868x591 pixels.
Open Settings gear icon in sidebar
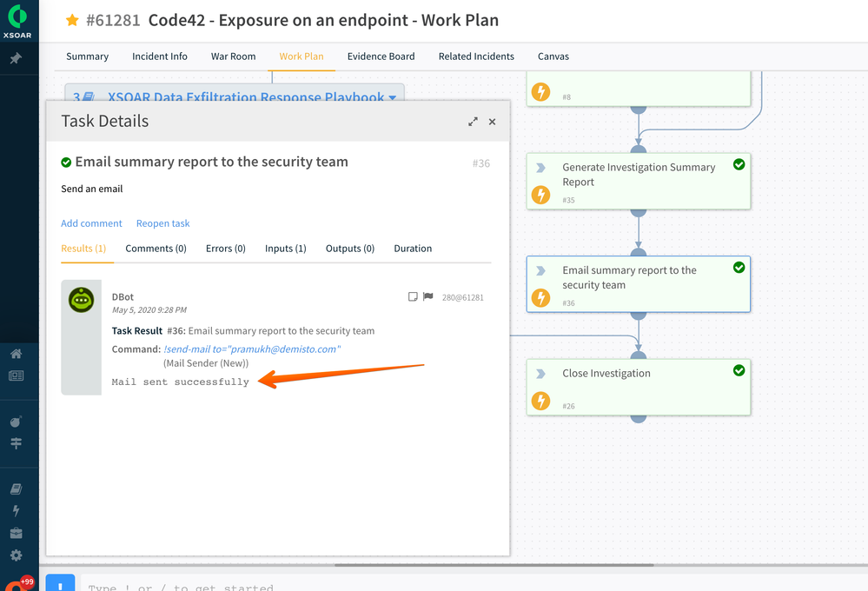click(x=16, y=555)
